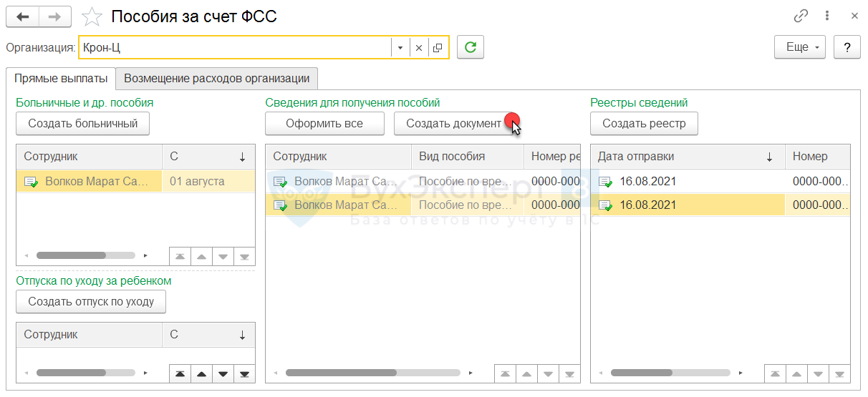Viewport: 868px width, 397px height.
Task: Click the forward navigation arrow
Action: tap(55, 16)
